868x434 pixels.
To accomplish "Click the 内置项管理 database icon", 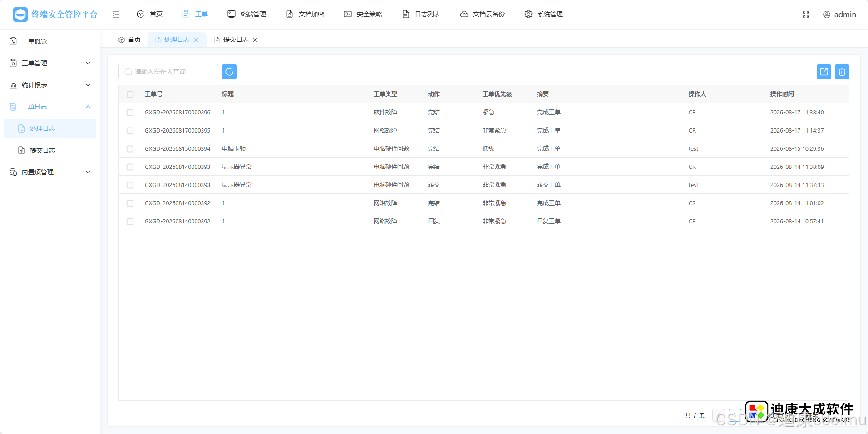I will tap(13, 172).
